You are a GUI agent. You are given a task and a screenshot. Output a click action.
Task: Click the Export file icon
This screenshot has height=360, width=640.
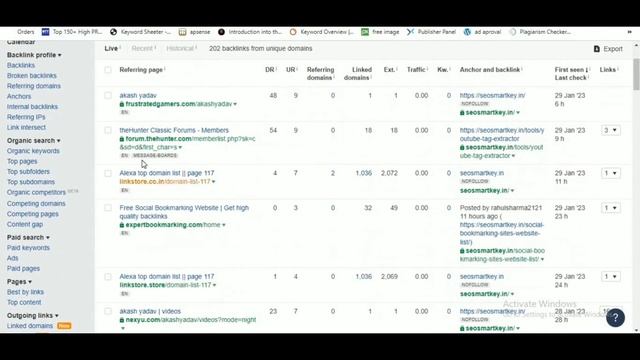597,49
